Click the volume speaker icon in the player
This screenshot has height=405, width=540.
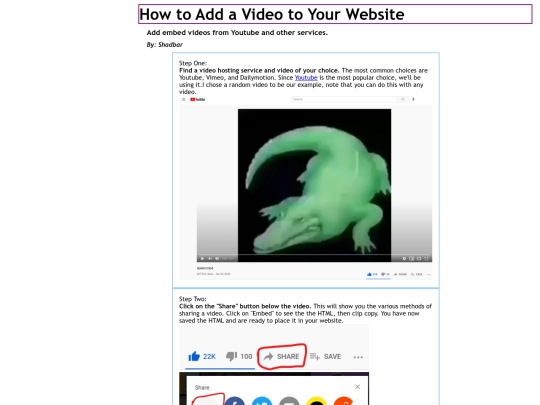coord(217,258)
